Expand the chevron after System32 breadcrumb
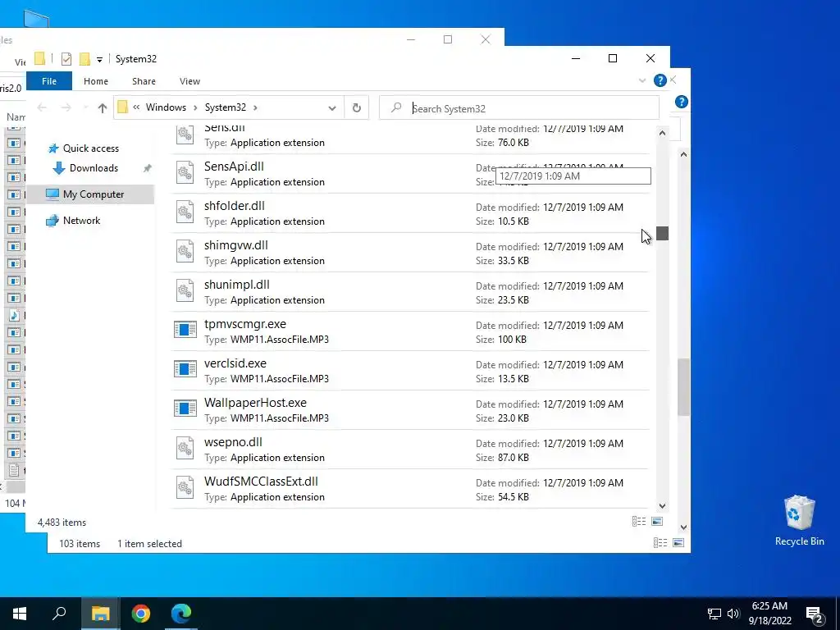The width and height of the screenshot is (840, 630). pyautogui.click(x=256, y=108)
